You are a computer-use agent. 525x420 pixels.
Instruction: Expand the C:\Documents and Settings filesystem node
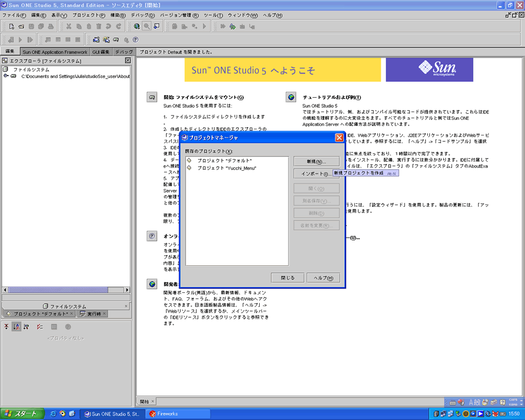[x=6, y=76]
